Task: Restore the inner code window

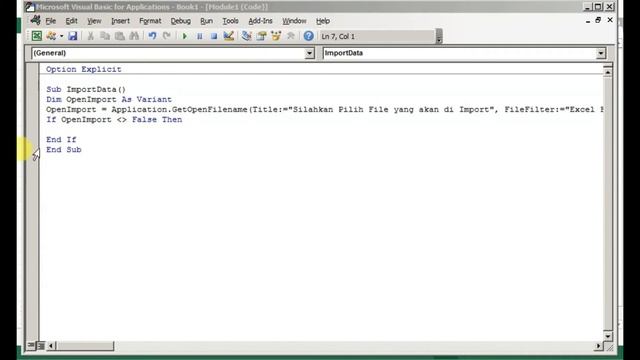Action: pos(598,20)
